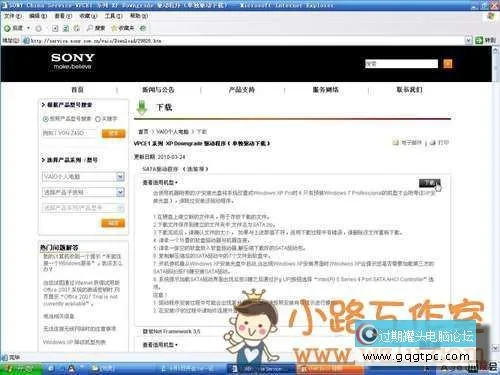Viewport: 500px width, 375px height.
Task: Click the print (打印) icon link
Action: click(440, 143)
